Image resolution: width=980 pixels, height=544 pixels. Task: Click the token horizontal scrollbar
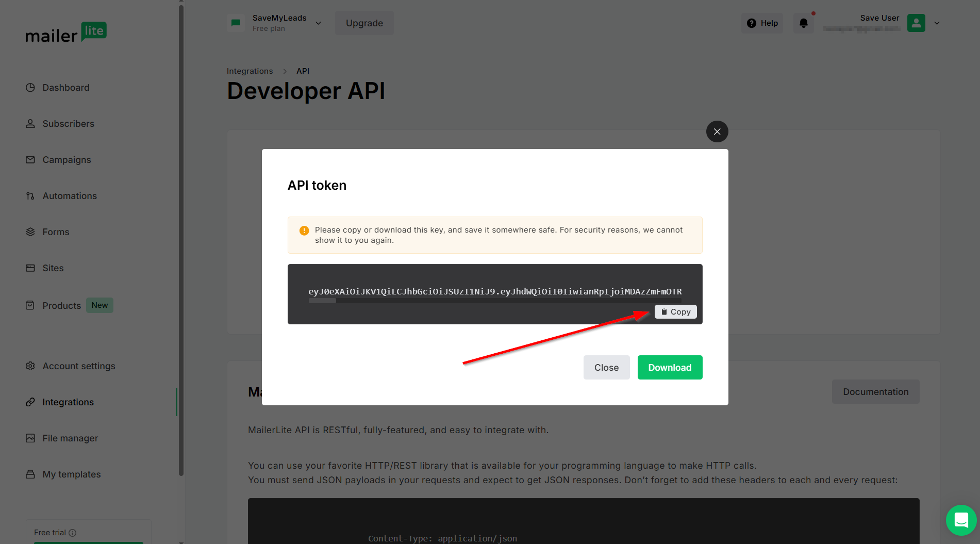pyautogui.click(x=322, y=301)
